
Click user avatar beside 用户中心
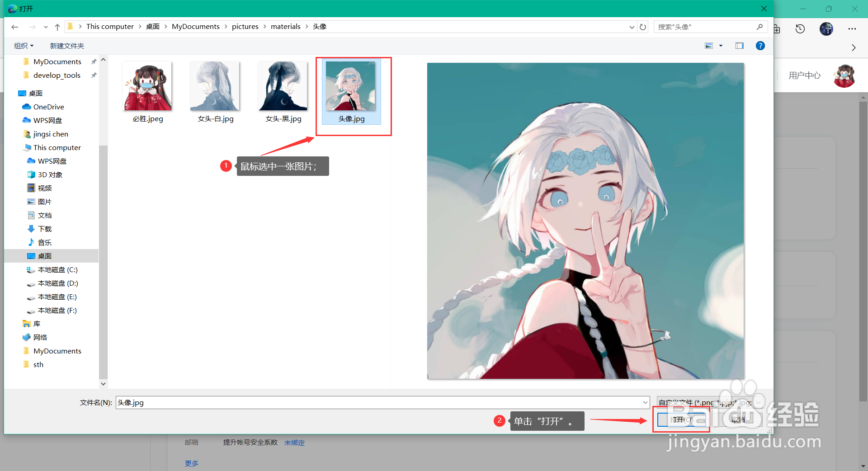(x=844, y=75)
